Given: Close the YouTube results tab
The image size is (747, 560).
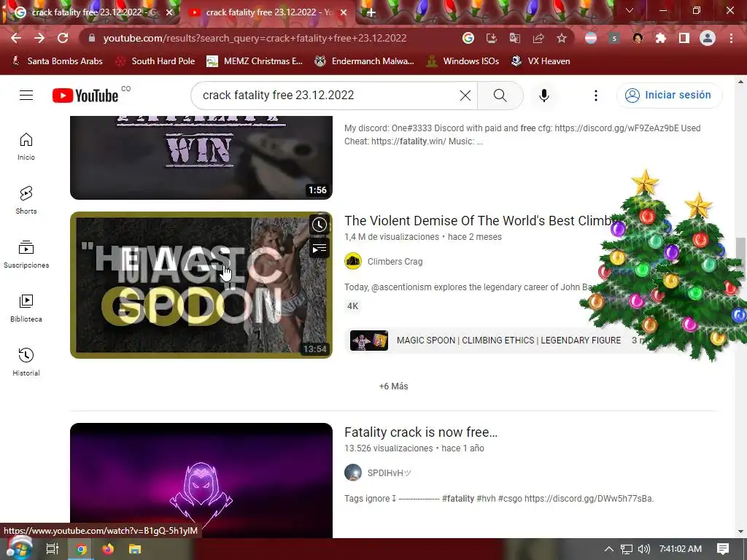Looking at the screenshot, I should coord(344,12).
